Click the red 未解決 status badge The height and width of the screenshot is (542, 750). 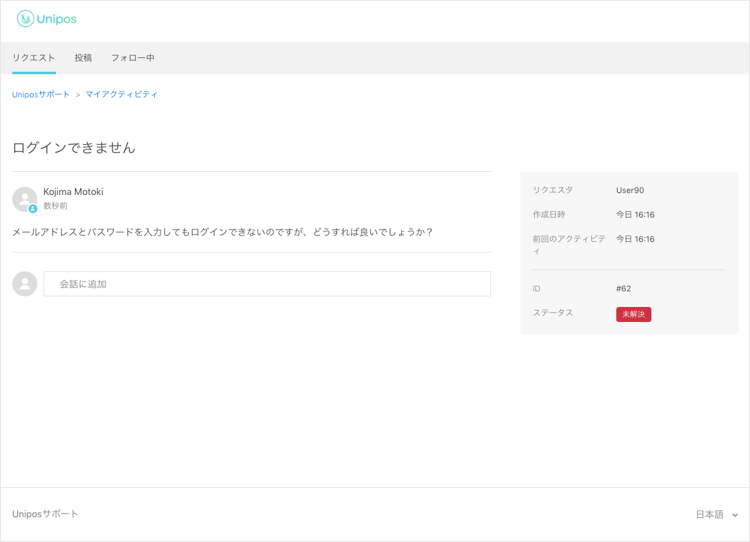tap(633, 314)
